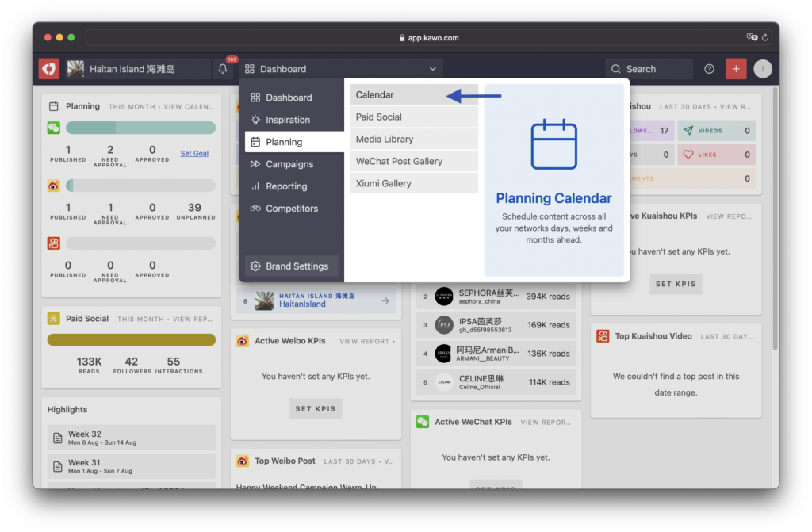Open the Week 31 highlight row
Image resolution: width=812 pixels, height=532 pixels.
[132, 466]
